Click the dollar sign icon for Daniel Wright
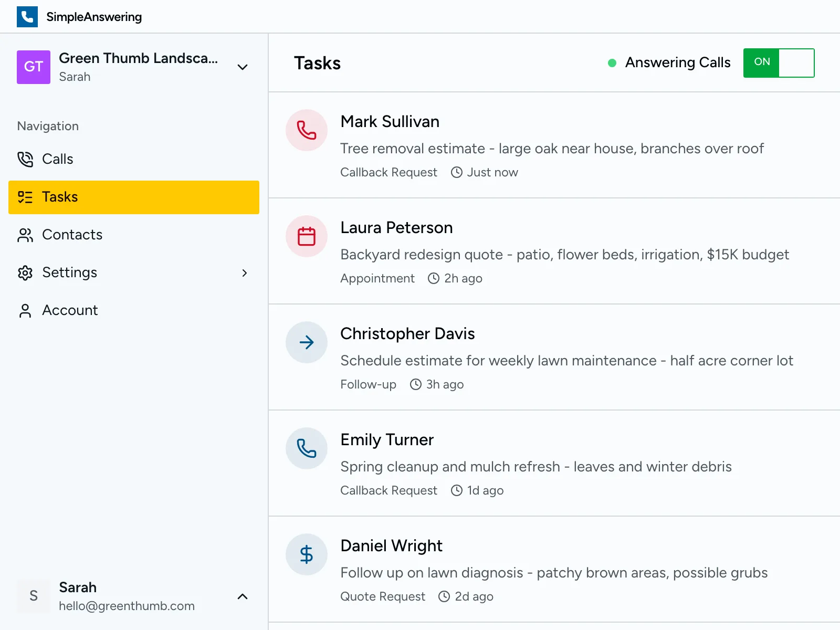 click(x=307, y=554)
